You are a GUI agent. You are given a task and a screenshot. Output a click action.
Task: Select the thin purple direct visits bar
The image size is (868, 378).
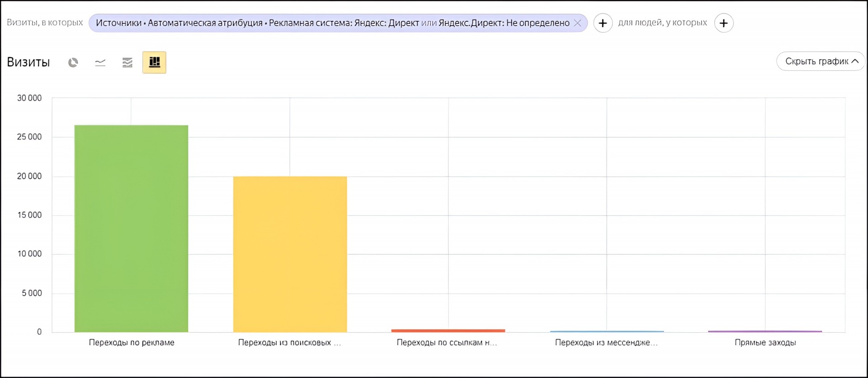[x=765, y=331]
